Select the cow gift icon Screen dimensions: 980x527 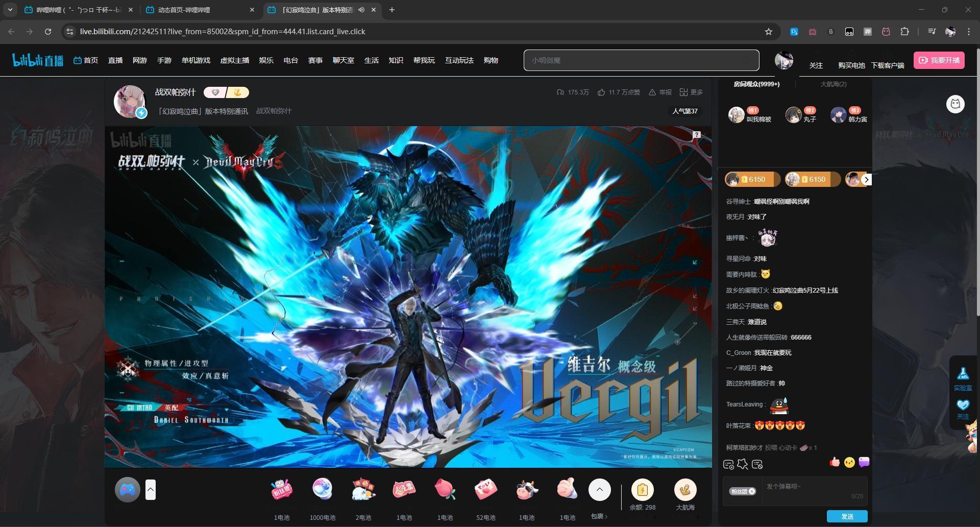point(527,489)
